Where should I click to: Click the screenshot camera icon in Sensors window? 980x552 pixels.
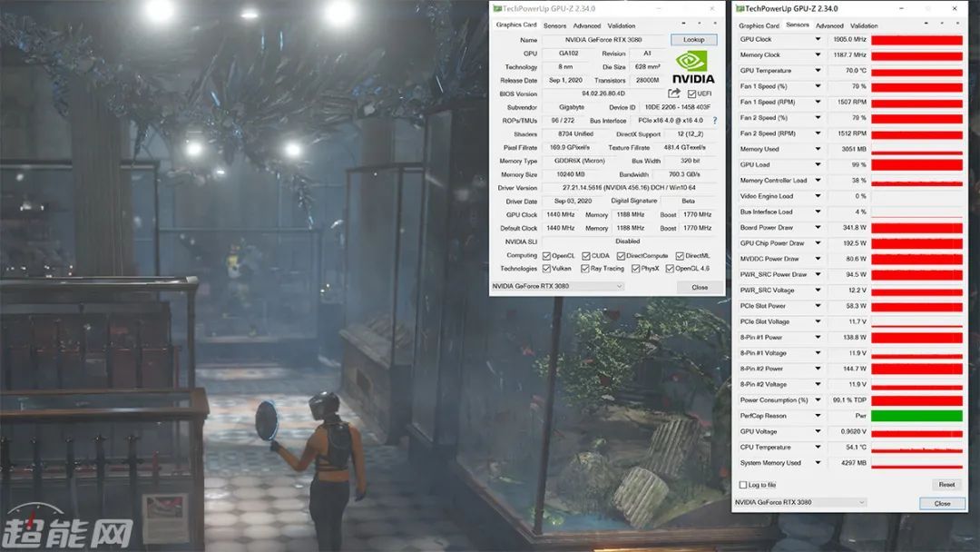tap(926, 24)
